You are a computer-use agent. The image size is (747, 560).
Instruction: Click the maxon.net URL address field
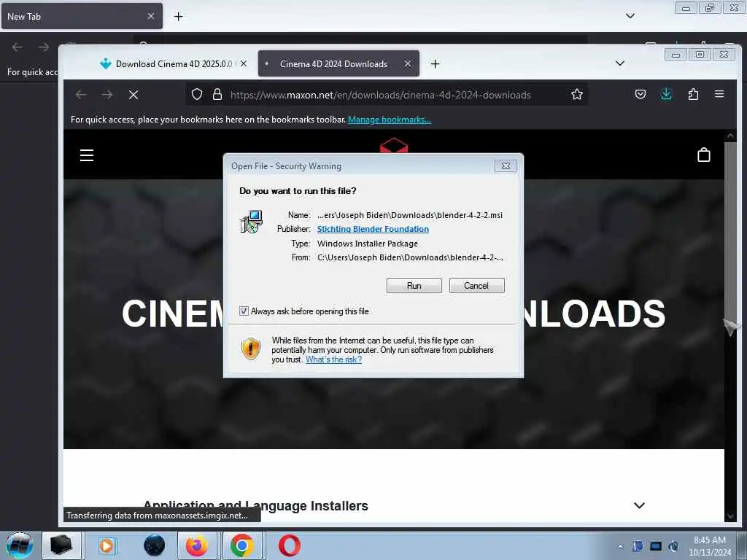[x=380, y=95]
